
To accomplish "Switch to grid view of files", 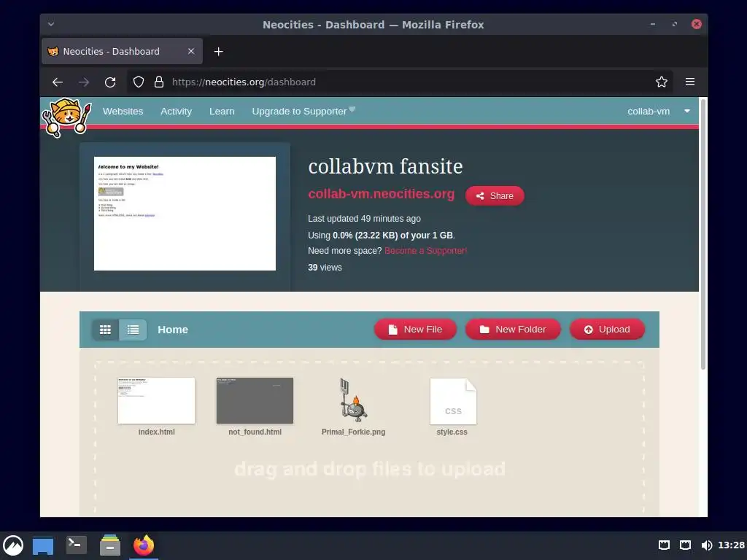I will pyautogui.click(x=105, y=330).
